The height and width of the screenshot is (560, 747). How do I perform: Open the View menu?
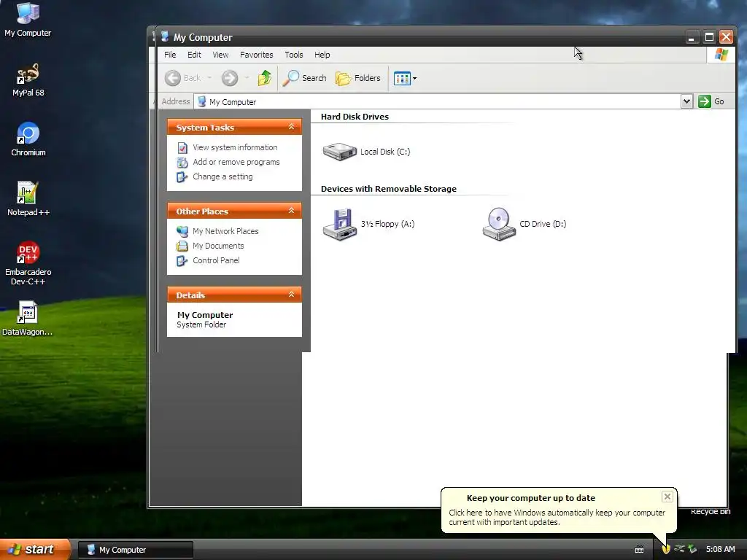pyautogui.click(x=220, y=55)
